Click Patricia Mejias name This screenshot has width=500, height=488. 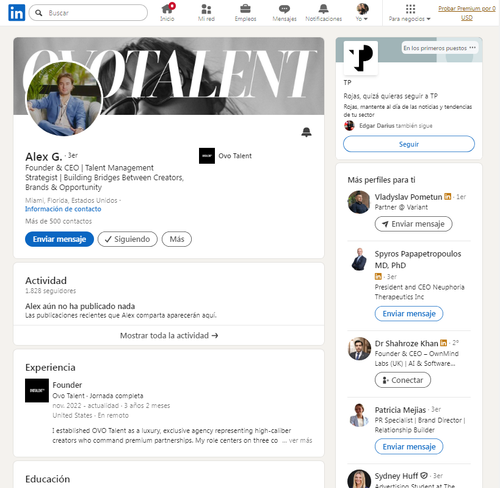(400, 410)
